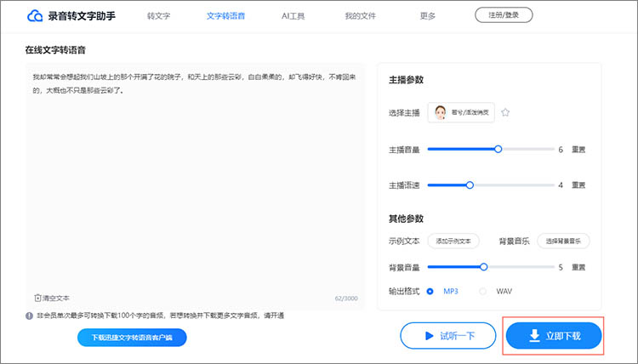Click the 62/3000 character counter
Viewport: 638px width, 364px height.
point(346,299)
